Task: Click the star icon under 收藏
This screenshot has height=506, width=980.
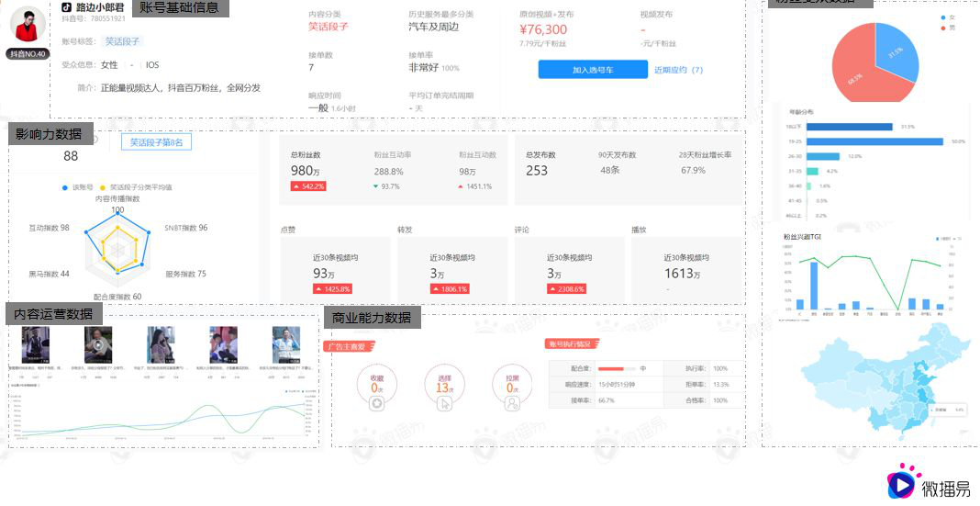Action: point(376,403)
